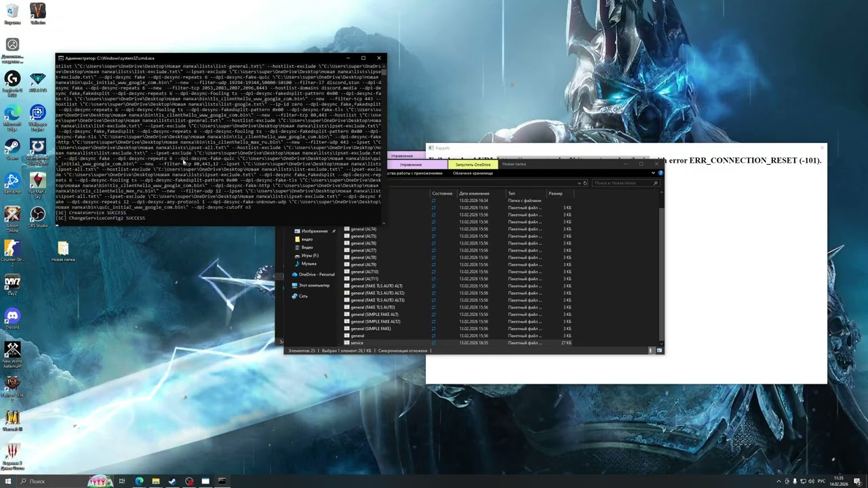Open the DayZ desktop shortcut

[x=12, y=285]
